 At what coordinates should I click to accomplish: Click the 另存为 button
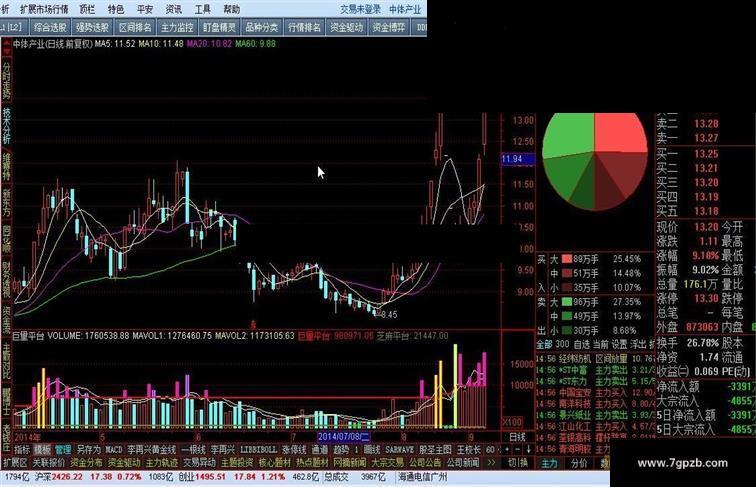(88, 449)
